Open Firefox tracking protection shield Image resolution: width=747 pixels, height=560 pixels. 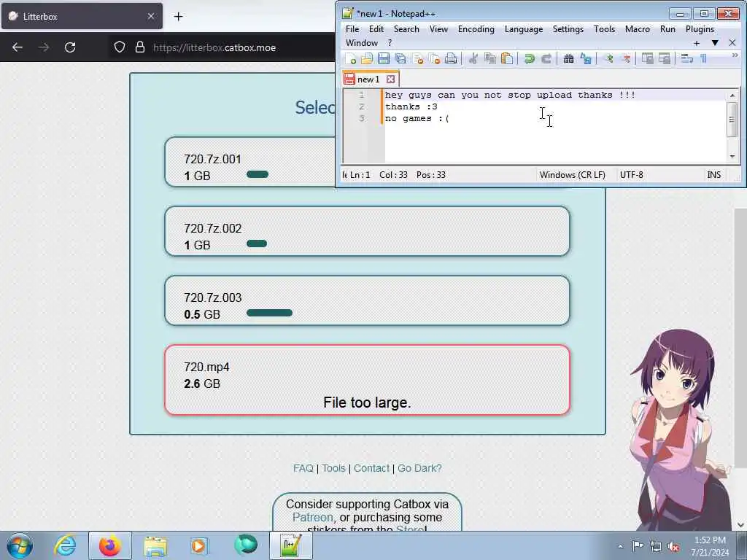(120, 47)
